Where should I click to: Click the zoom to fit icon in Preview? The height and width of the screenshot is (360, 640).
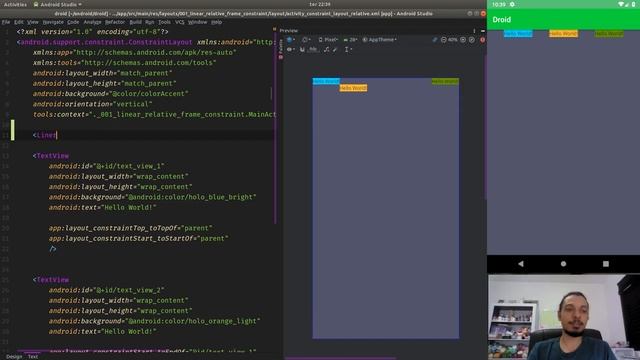472,40
